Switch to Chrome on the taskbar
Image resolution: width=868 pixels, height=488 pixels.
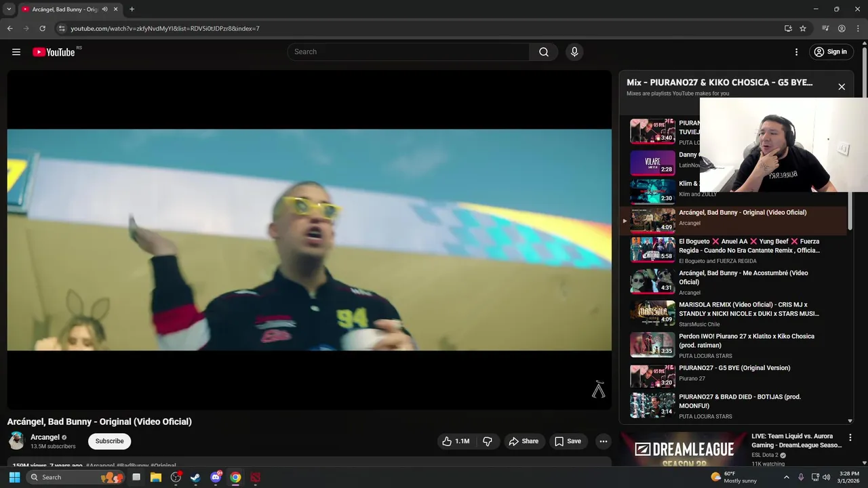[x=235, y=477]
